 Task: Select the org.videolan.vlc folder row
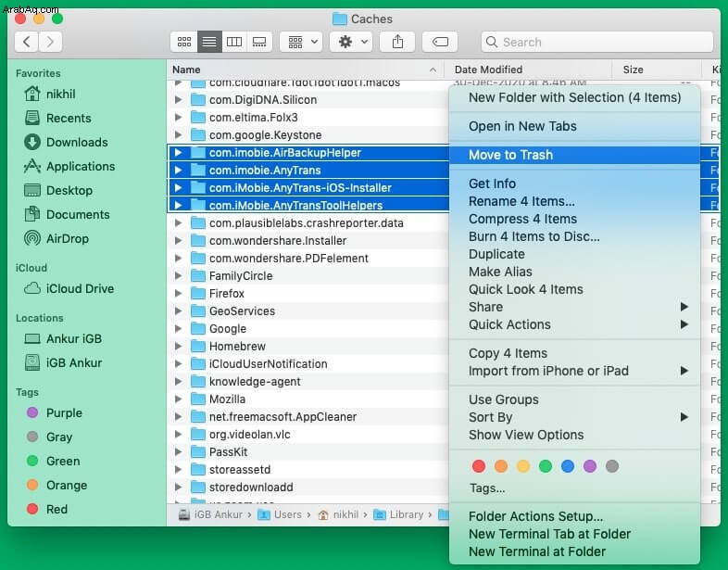point(308,435)
